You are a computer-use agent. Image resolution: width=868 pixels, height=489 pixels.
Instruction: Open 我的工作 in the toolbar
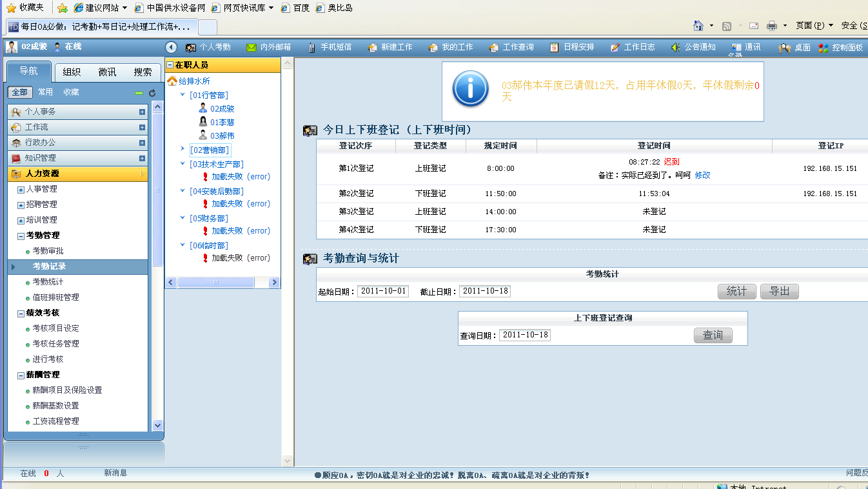click(450, 47)
